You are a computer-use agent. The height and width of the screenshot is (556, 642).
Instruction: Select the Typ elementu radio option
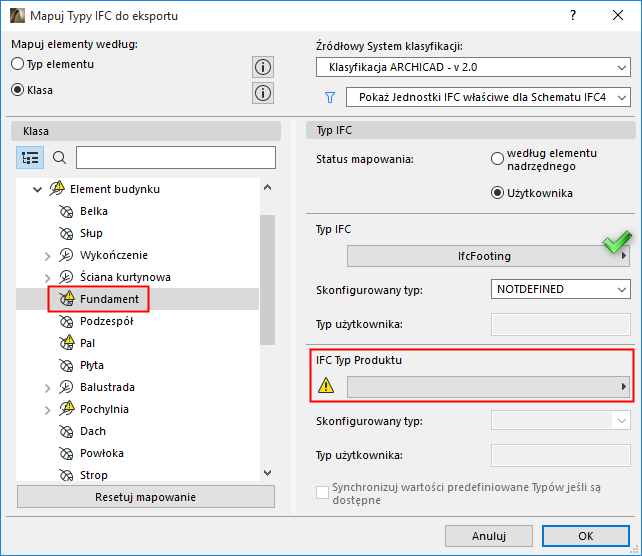[x=17, y=64]
